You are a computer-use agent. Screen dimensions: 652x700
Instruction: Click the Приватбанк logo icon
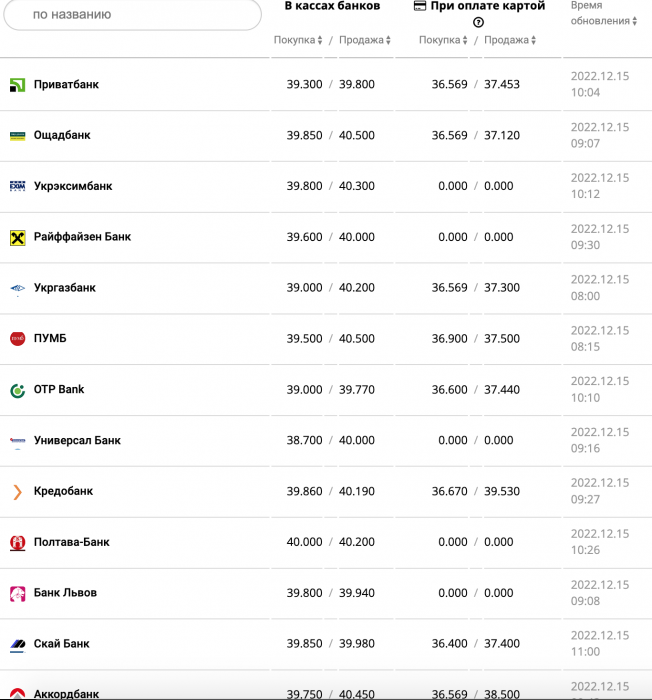(x=17, y=85)
